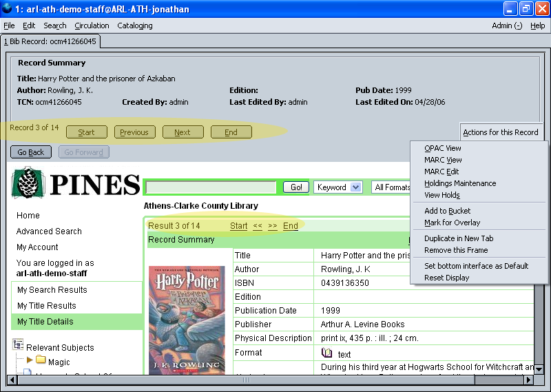Click the End link in results bar

pyautogui.click(x=291, y=226)
